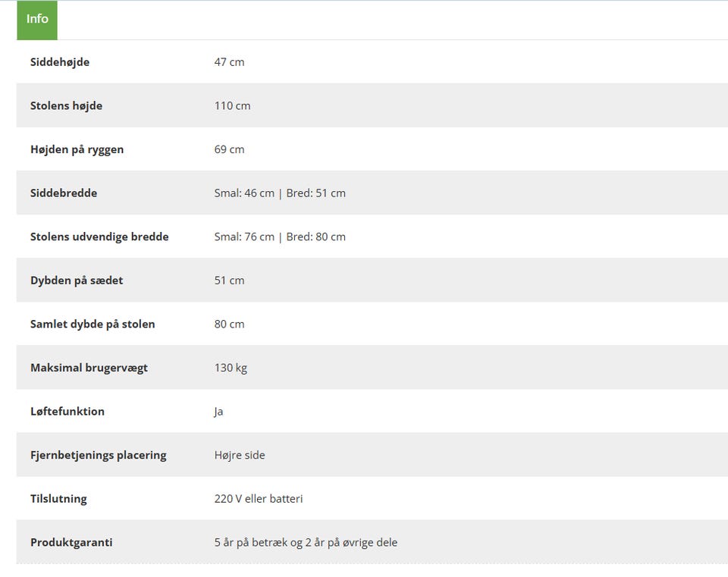Click the Fjernbetjenings placering label
This screenshot has height=577, width=728.
pos(99,456)
